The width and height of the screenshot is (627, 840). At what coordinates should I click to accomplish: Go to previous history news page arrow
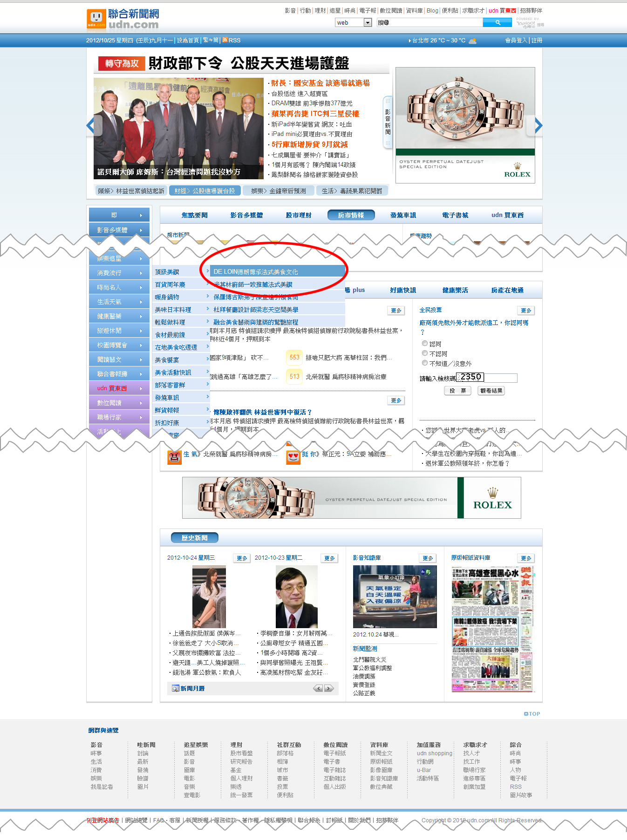click(318, 688)
